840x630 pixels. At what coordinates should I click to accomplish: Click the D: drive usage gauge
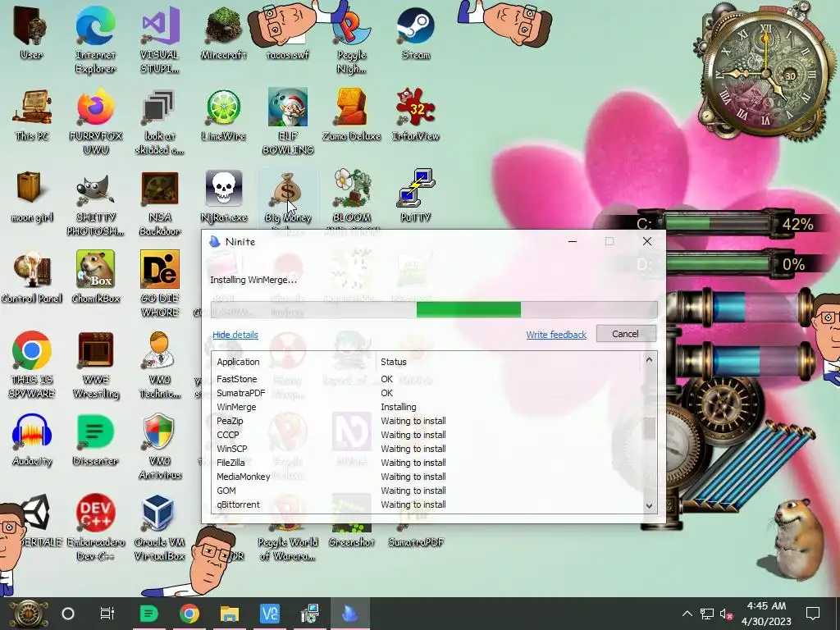pos(718,264)
